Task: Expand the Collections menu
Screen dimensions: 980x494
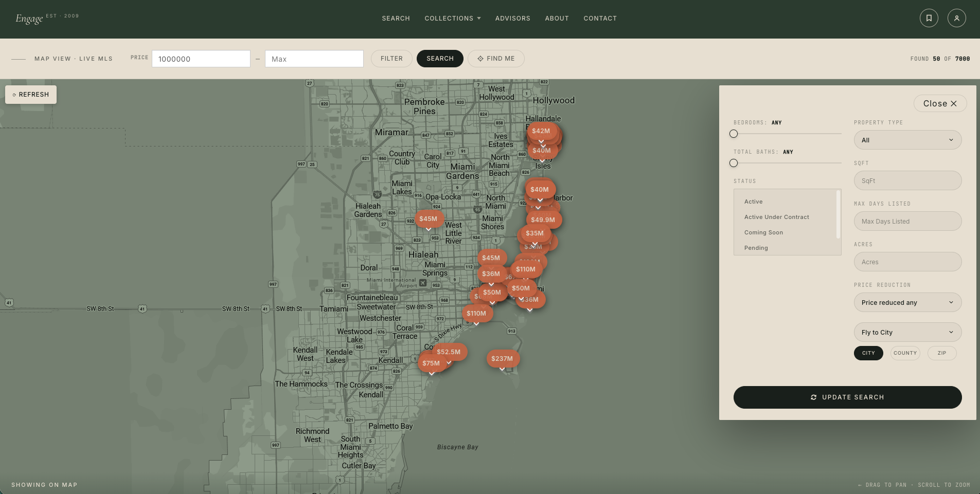Action: (453, 18)
